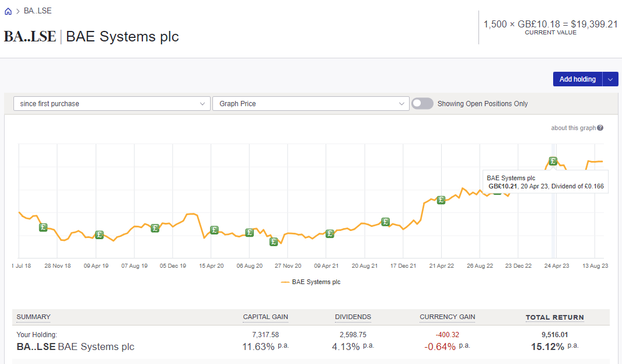Open the Graph Price dropdown
This screenshot has width=622, height=364.
[311, 103]
